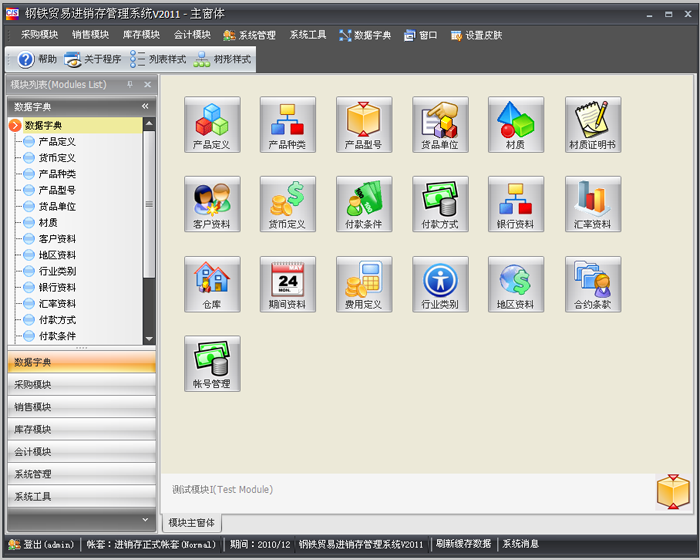Click 刷新缓存数据 in status bar

coord(463,544)
